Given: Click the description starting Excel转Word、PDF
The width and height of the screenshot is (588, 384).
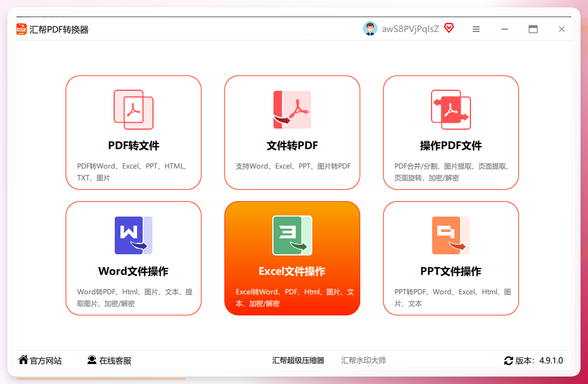Looking at the screenshot, I should (x=295, y=298).
